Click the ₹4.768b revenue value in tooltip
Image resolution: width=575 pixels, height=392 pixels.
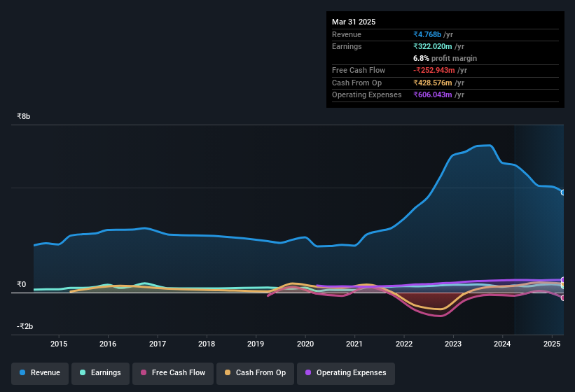pyautogui.click(x=427, y=34)
